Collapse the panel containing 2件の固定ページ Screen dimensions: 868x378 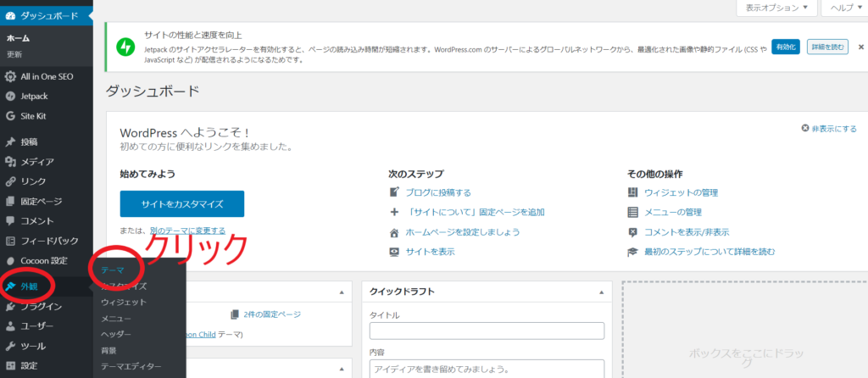(342, 292)
